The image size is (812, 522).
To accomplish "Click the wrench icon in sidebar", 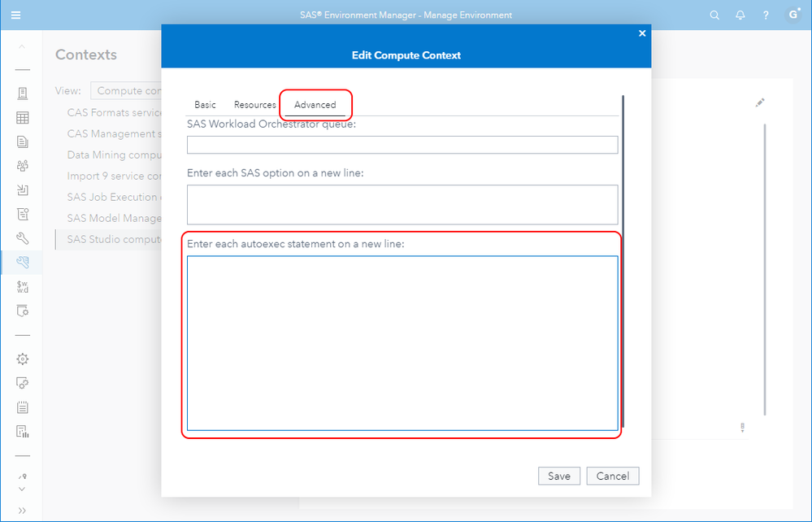I will click(23, 238).
